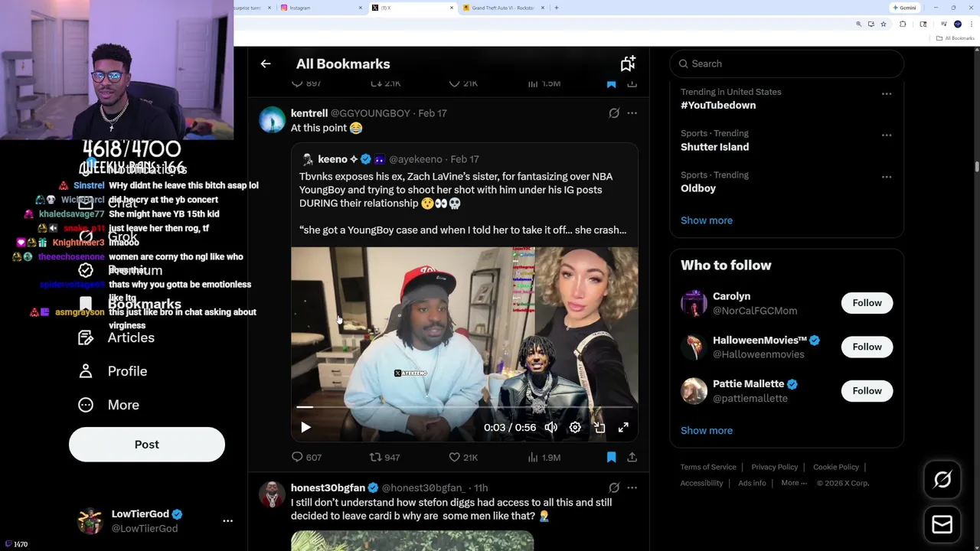This screenshot has width=980, height=551.
Task: Switch to Grand Theft Auto VI tab
Action: coord(504,8)
